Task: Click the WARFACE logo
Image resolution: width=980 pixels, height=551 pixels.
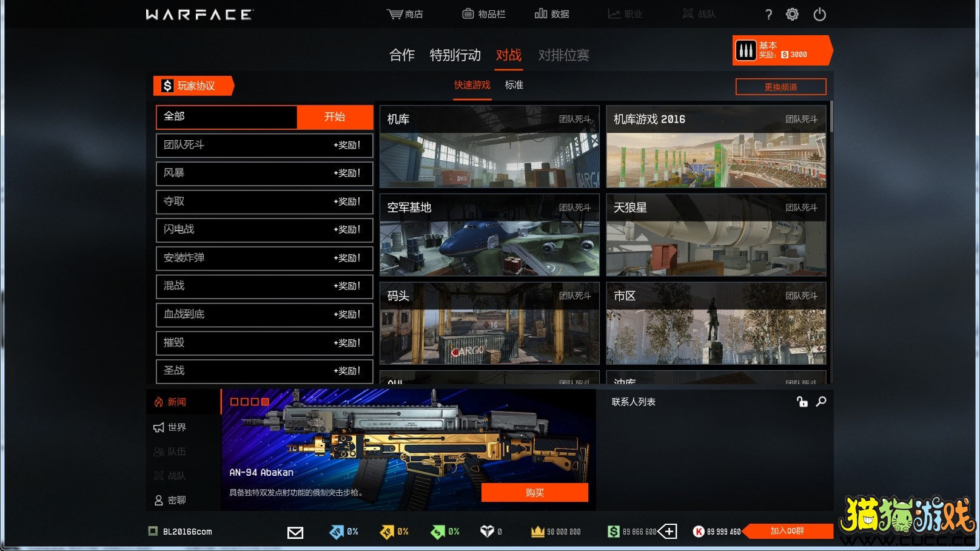Action: point(200,15)
